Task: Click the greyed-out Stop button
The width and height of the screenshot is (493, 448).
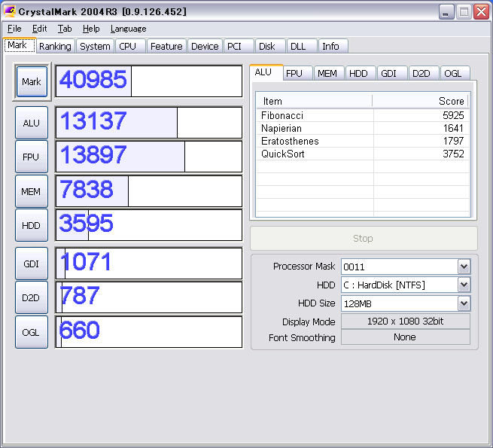Action: pos(364,238)
